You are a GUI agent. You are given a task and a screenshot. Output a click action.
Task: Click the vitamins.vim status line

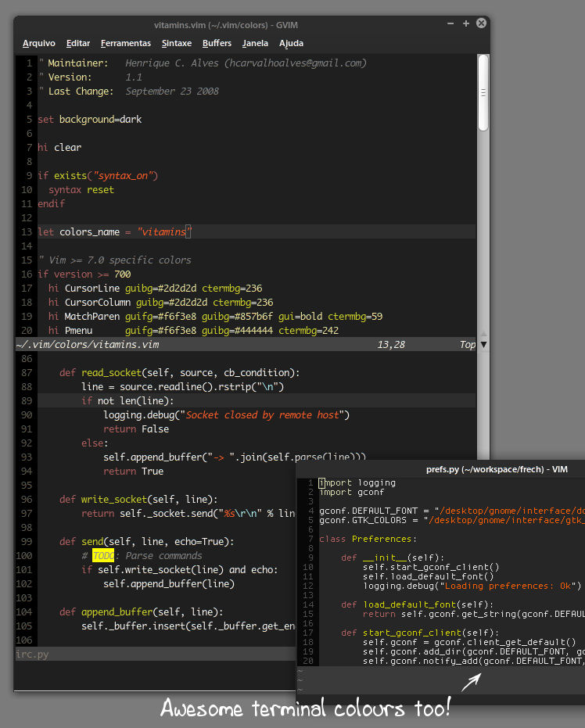point(246,345)
